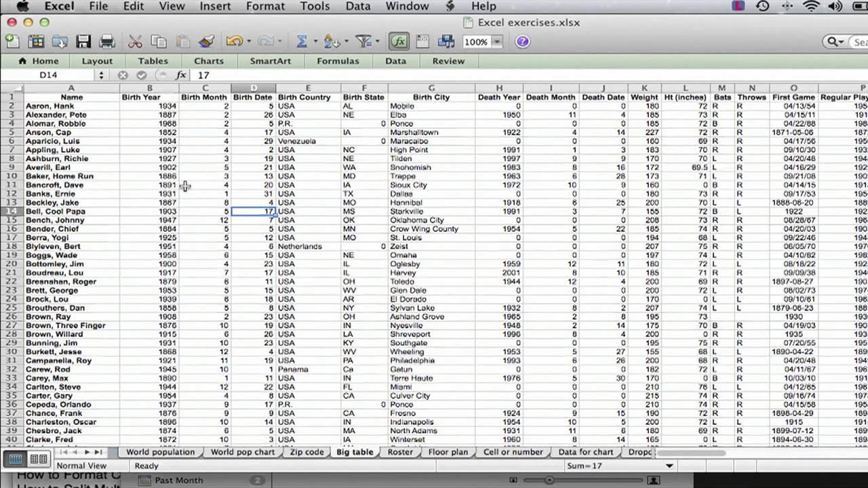
Task: Switch to Page Layout view icon
Action: 39,459
